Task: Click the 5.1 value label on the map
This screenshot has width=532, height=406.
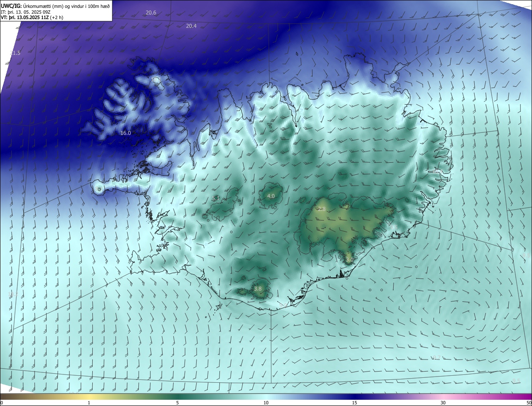Action: (216, 198)
